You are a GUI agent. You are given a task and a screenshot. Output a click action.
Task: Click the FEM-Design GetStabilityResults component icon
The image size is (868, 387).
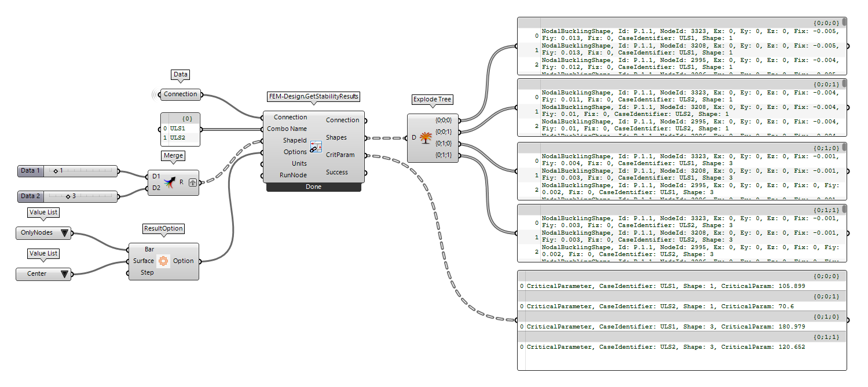316,147
